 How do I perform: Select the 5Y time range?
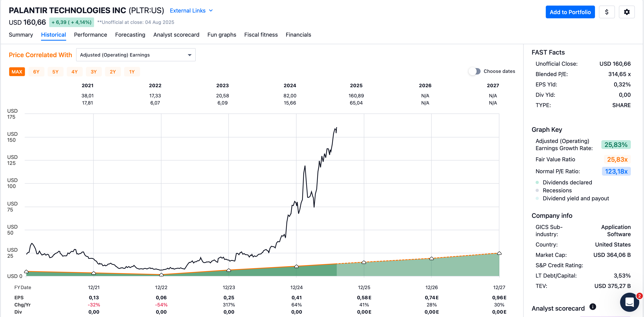[x=55, y=72]
